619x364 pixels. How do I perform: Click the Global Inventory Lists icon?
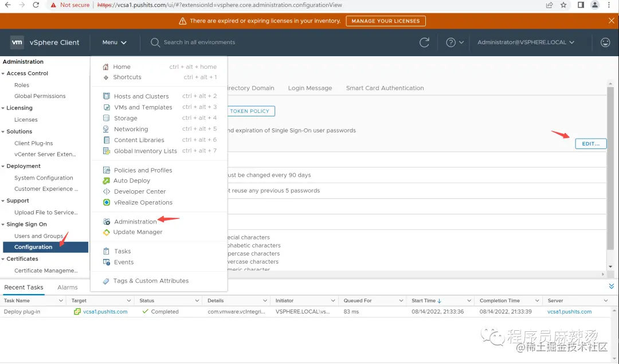point(106,151)
